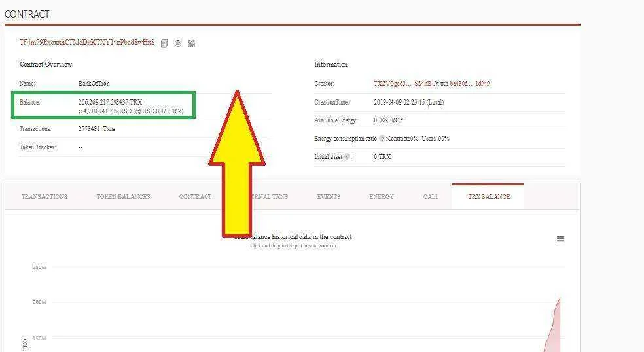Viewport: 644px width, 352px height.
Task: Open the help tooltip for Initial asset
Action: 347,156
